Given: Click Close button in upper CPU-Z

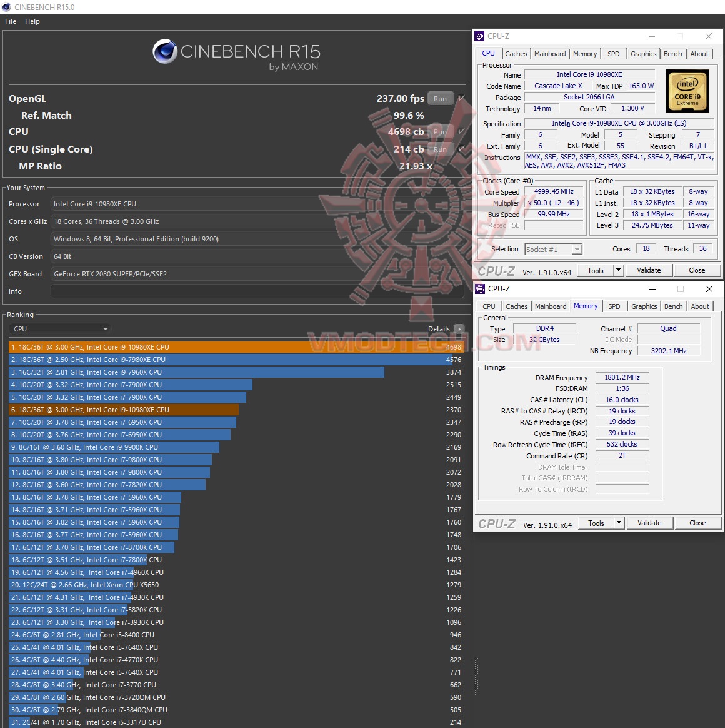Looking at the screenshot, I should coord(697,270).
